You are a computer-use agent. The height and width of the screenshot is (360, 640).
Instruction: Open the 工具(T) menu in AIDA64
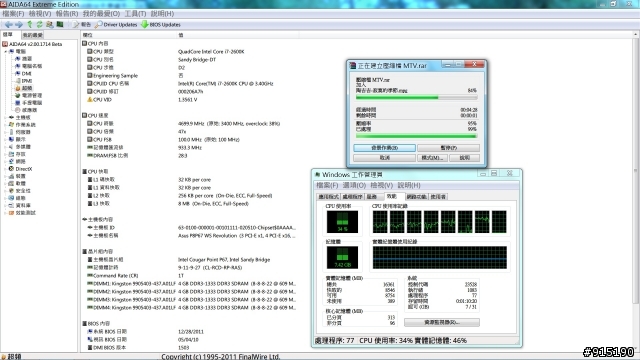tap(135, 13)
